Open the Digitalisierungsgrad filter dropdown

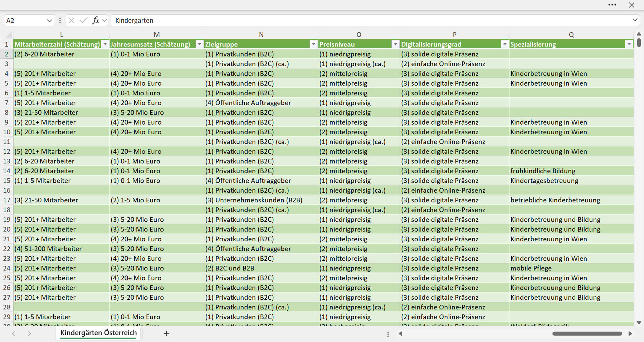[504, 44]
